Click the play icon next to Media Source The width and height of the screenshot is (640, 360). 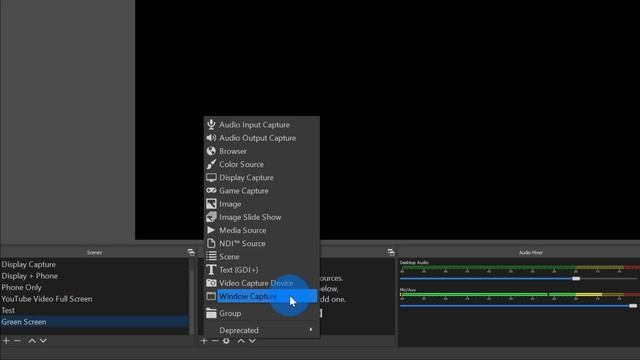coord(211,230)
